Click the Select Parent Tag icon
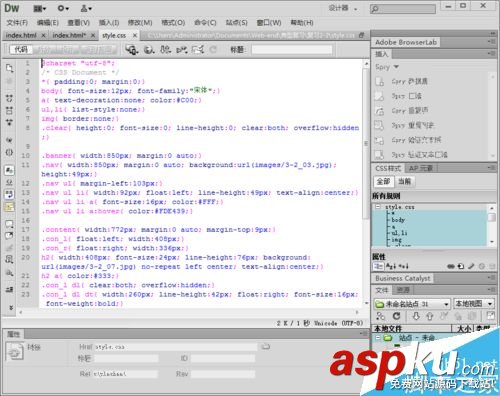 point(9,140)
